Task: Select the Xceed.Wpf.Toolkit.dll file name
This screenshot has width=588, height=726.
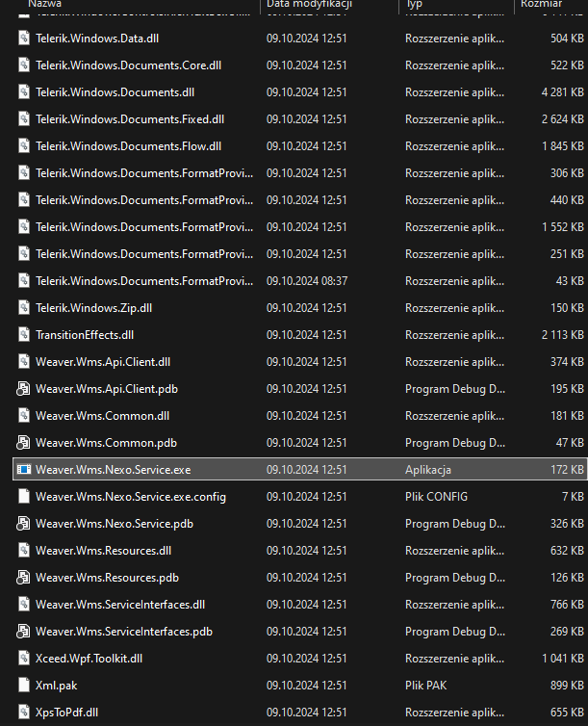Action: pos(89,659)
